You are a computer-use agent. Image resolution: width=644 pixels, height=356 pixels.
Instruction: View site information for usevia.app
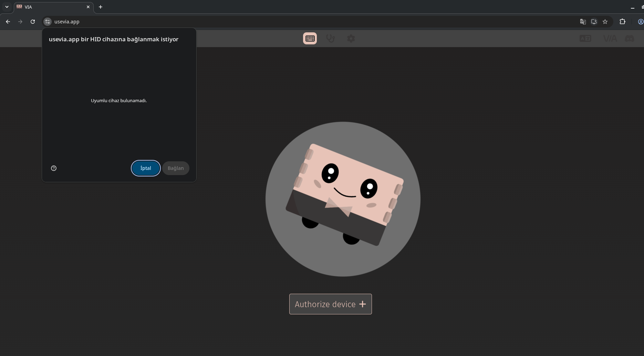48,22
